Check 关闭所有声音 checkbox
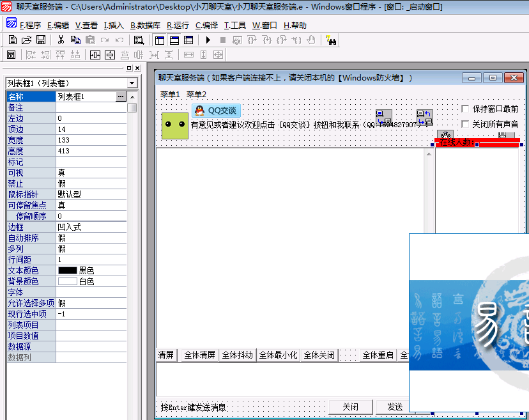 (465, 124)
